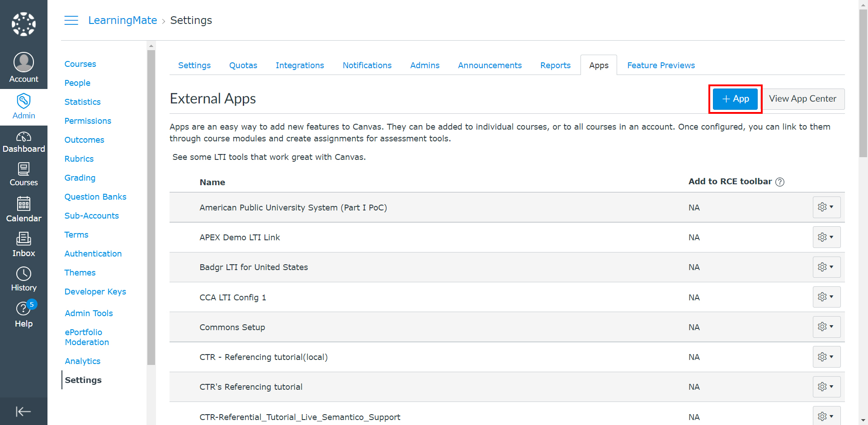Click the RCE toolbar help question icon
The width and height of the screenshot is (868, 425).
click(x=780, y=182)
